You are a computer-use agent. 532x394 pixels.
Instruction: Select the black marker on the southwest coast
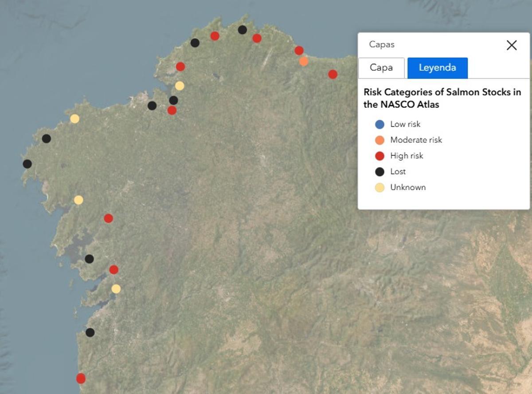[90, 332]
